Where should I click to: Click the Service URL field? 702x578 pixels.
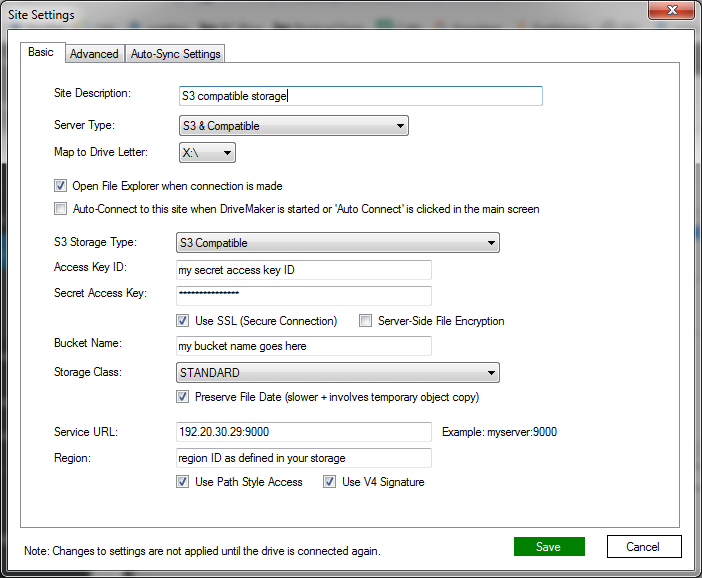[x=302, y=432]
